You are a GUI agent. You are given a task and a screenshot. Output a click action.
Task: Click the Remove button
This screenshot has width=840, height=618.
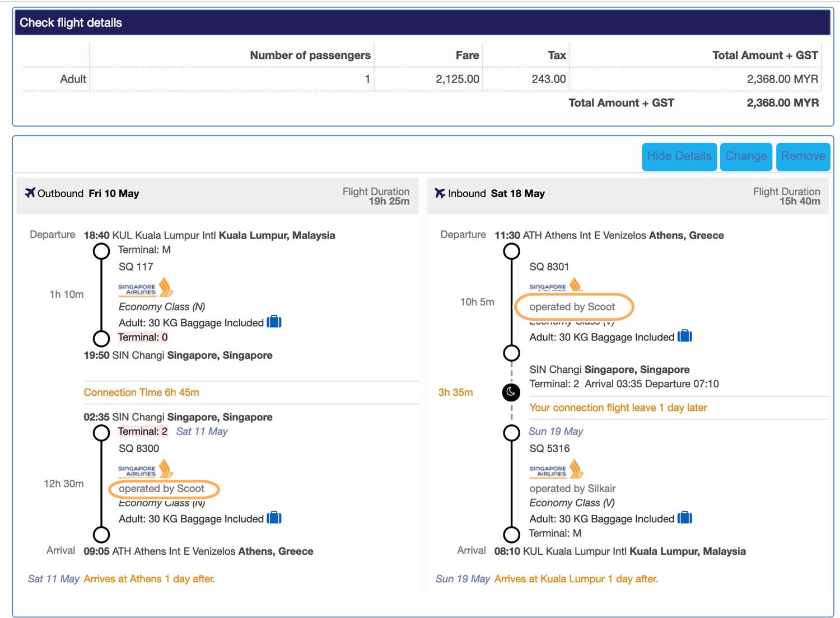(803, 156)
